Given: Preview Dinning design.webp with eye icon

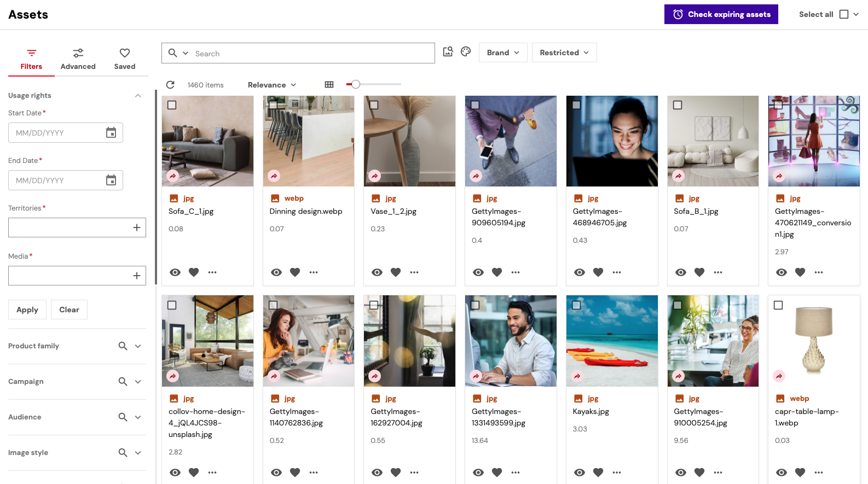Looking at the screenshot, I should point(276,272).
